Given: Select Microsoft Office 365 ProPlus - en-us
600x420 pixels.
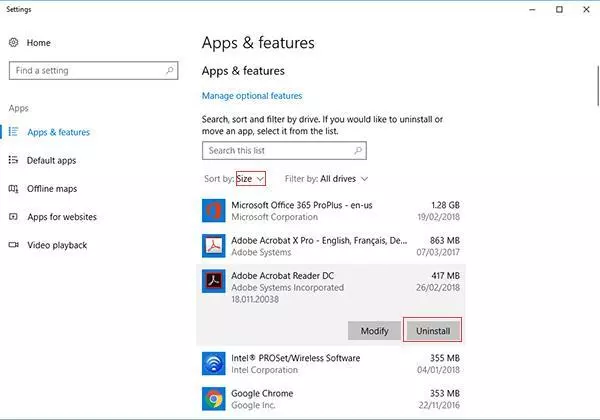Looking at the screenshot, I should tap(302, 205).
